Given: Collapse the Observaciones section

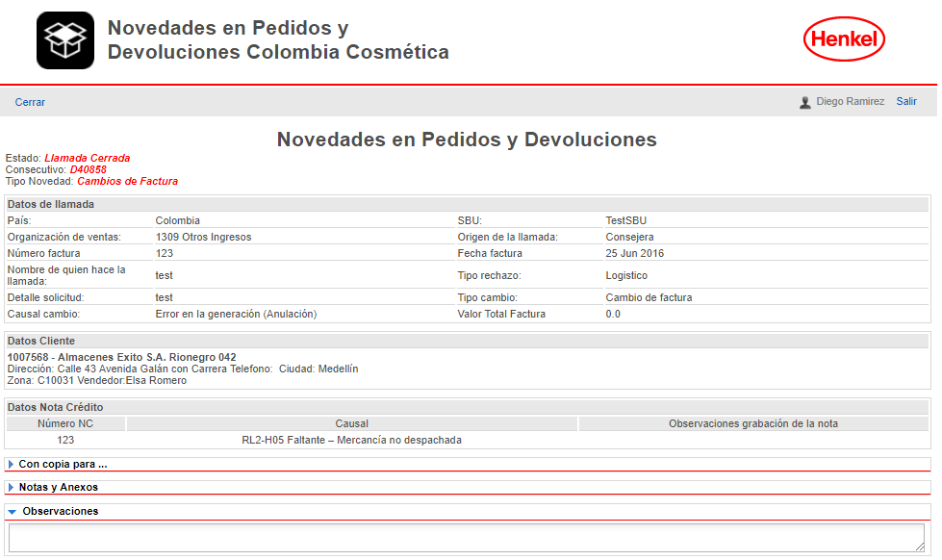Looking at the screenshot, I should point(60,511).
